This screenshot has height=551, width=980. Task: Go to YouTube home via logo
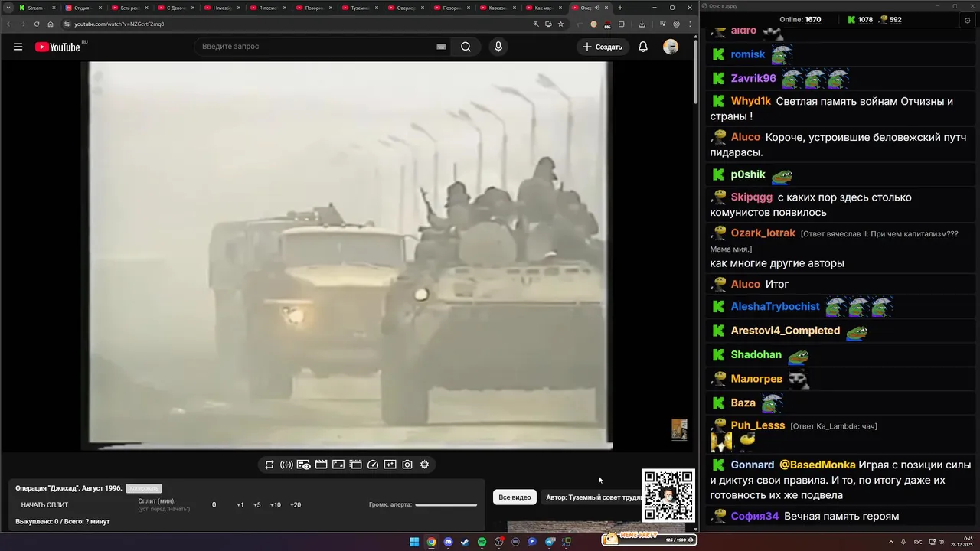57,47
